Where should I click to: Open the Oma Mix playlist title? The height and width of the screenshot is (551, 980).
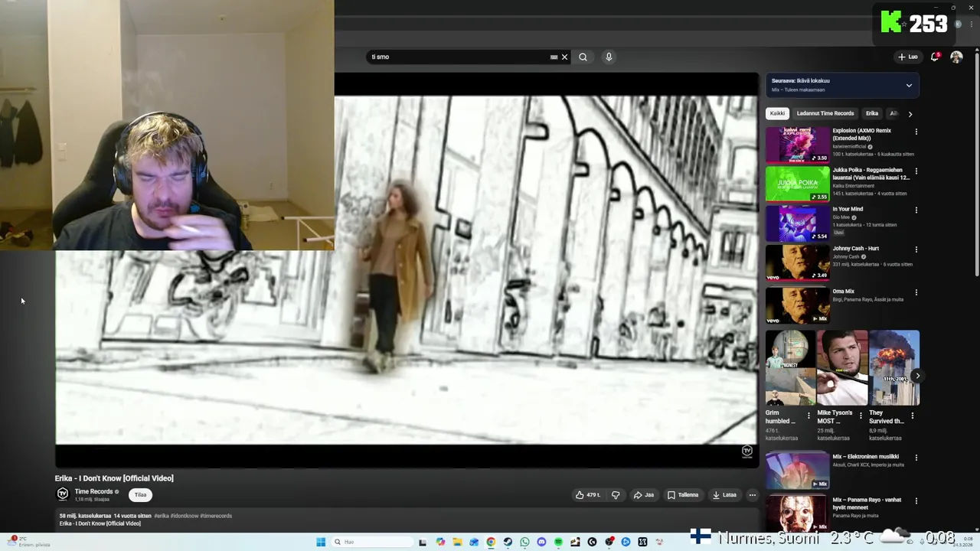843,291
